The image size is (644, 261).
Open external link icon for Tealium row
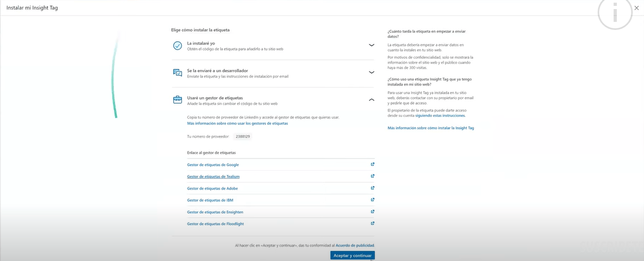[373, 176]
